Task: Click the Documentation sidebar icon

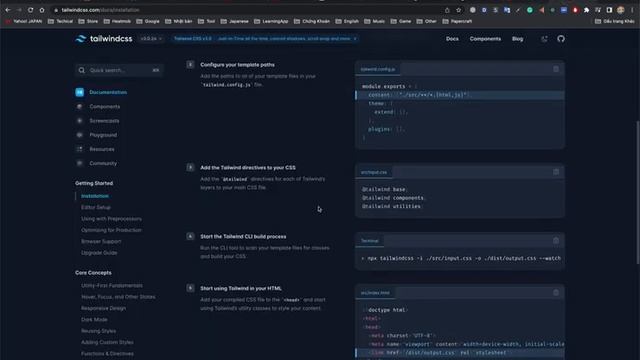Action: (x=80, y=92)
